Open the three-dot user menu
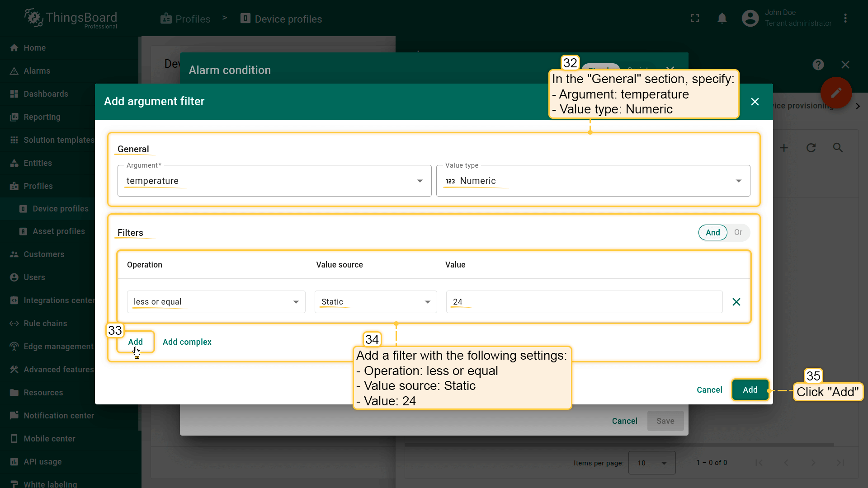 coord(845,19)
